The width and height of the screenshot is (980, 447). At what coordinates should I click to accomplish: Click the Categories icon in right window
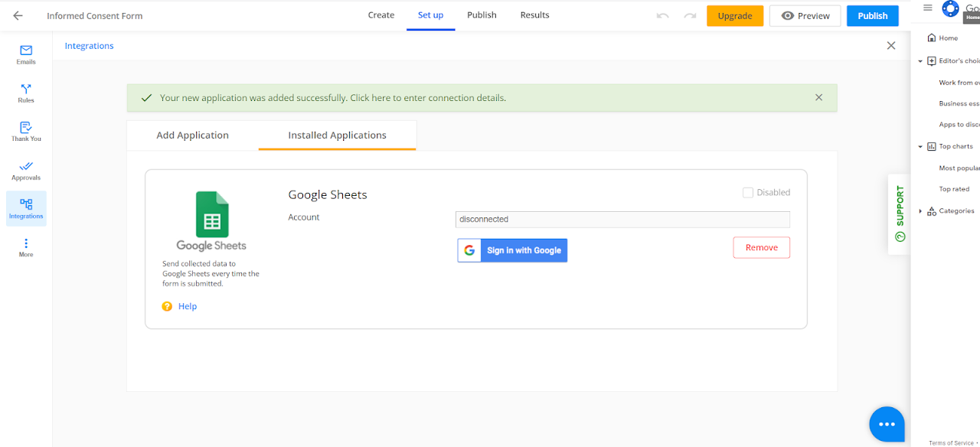[x=932, y=211]
